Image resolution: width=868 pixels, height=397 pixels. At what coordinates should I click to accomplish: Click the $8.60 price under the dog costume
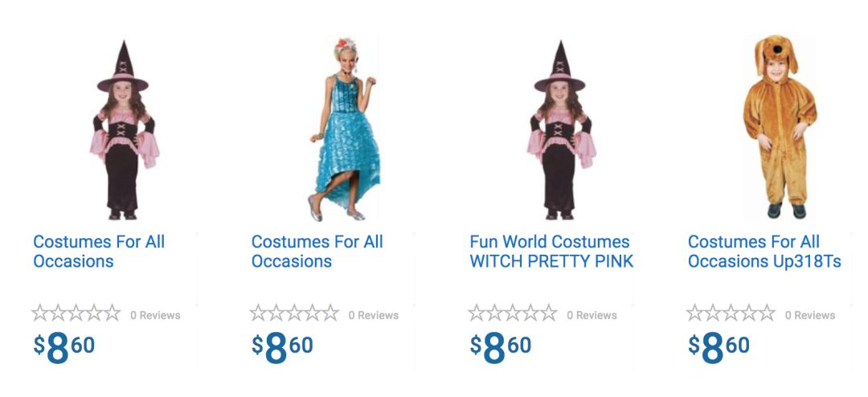[719, 346]
